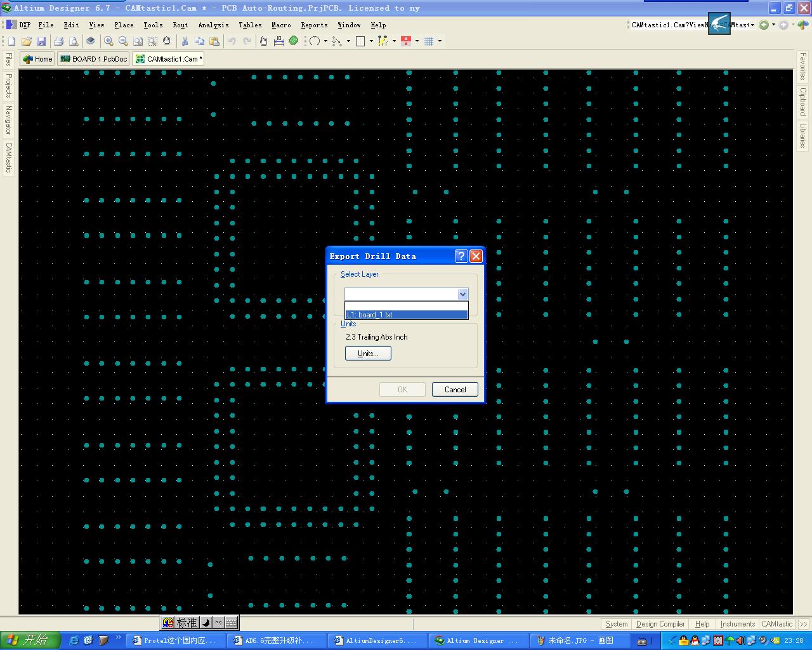Click the Redo arrow icon
Viewport: 812px width, 650px height.
click(x=247, y=41)
